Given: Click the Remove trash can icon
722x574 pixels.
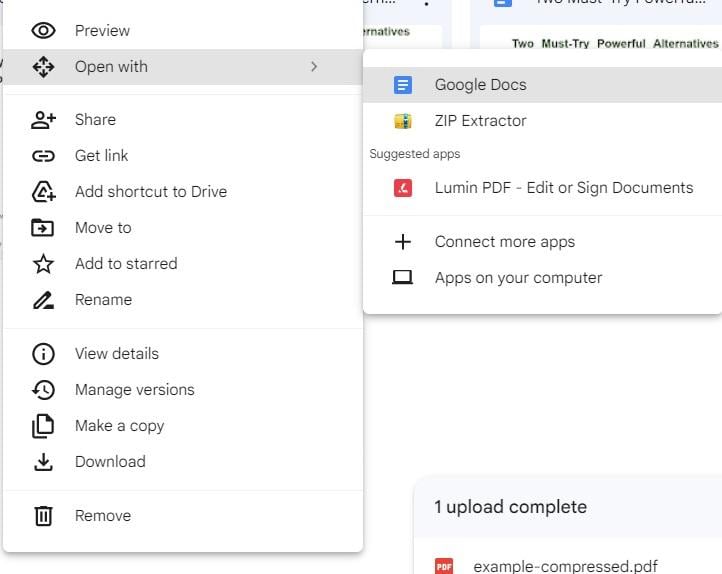Looking at the screenshot, I should click(43, 516).
